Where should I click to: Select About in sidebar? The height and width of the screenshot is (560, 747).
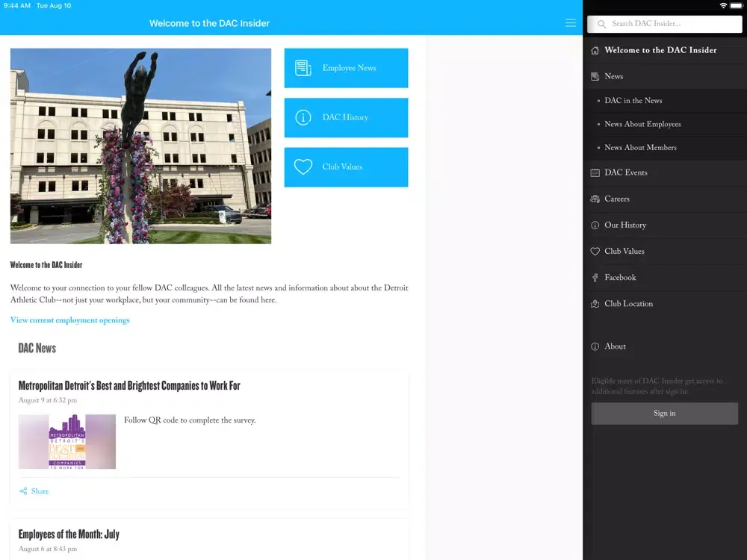(665, 346)
